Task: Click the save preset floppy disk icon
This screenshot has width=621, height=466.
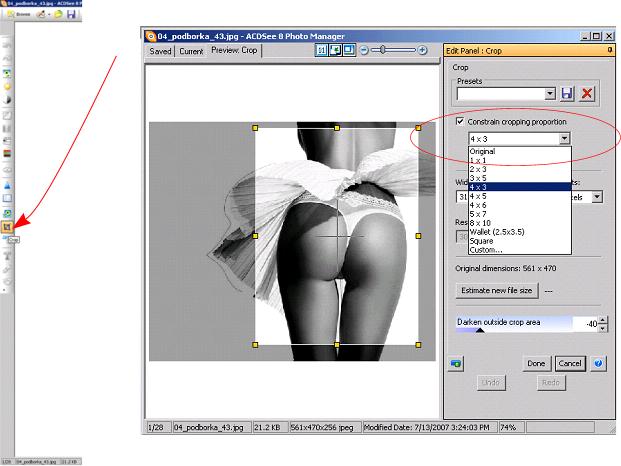Action: pyautogui.click(x=568, y=93)
